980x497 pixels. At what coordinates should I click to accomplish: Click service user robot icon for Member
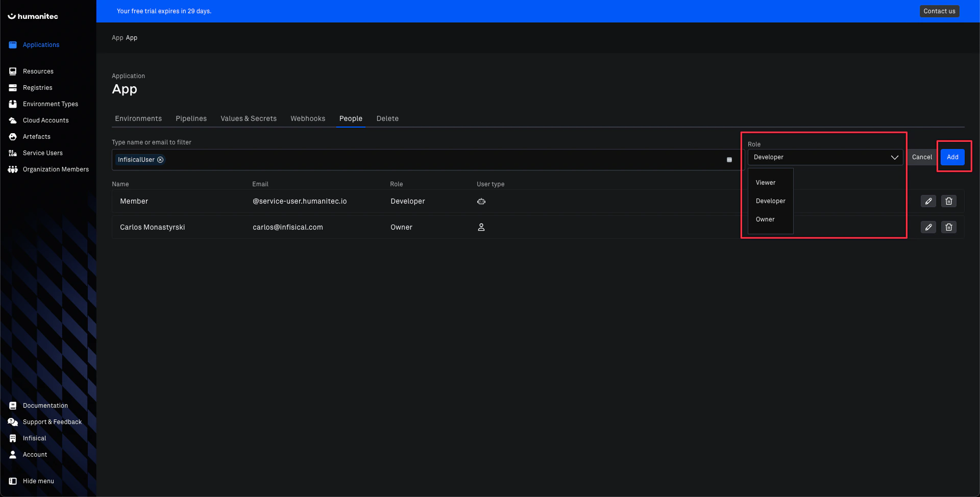(481, 202)
